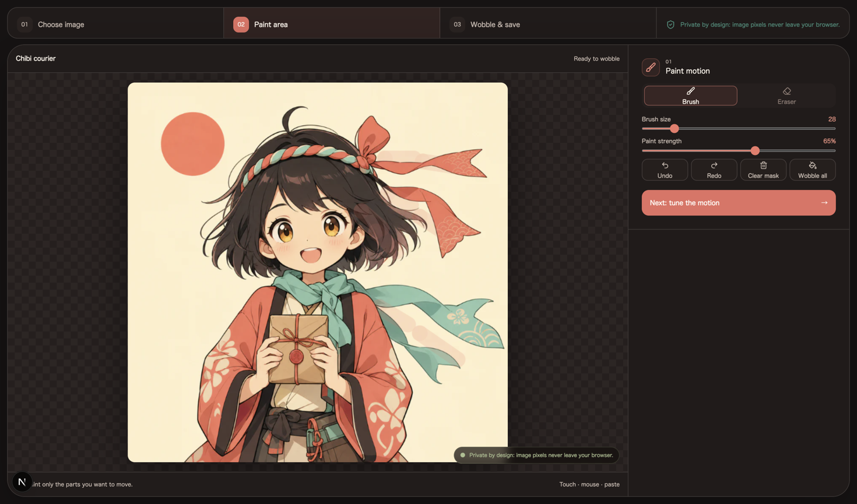Click the Paint strength value 65%
Viewport: 857px width, 504px height.
[829, 141]
